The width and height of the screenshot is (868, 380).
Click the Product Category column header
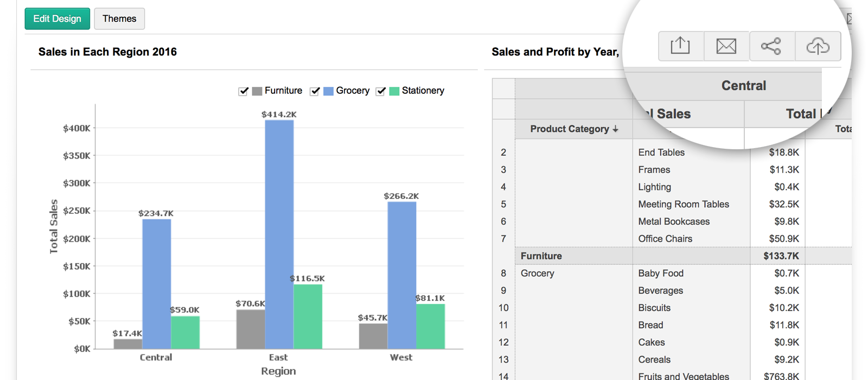pyautogui.click(x=569, y=129)
